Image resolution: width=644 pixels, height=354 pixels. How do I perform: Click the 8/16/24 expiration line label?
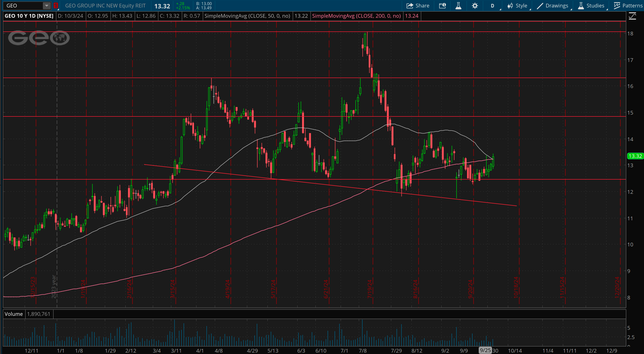(x=415, y=289)
